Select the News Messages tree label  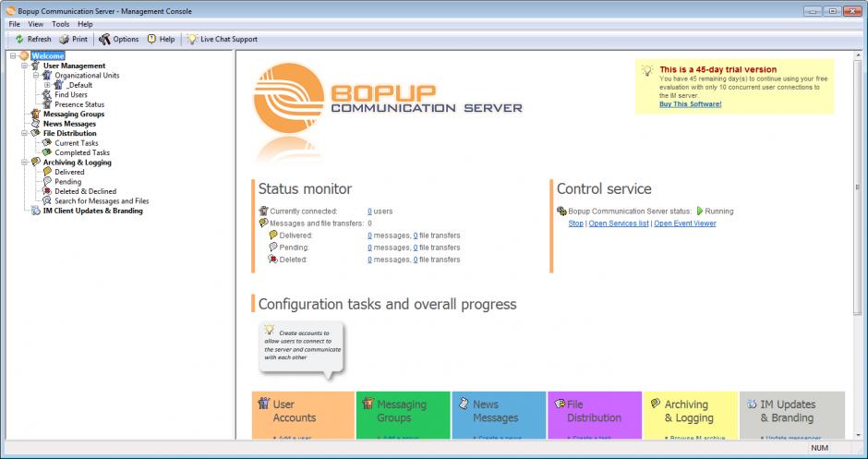coord(69,124)
